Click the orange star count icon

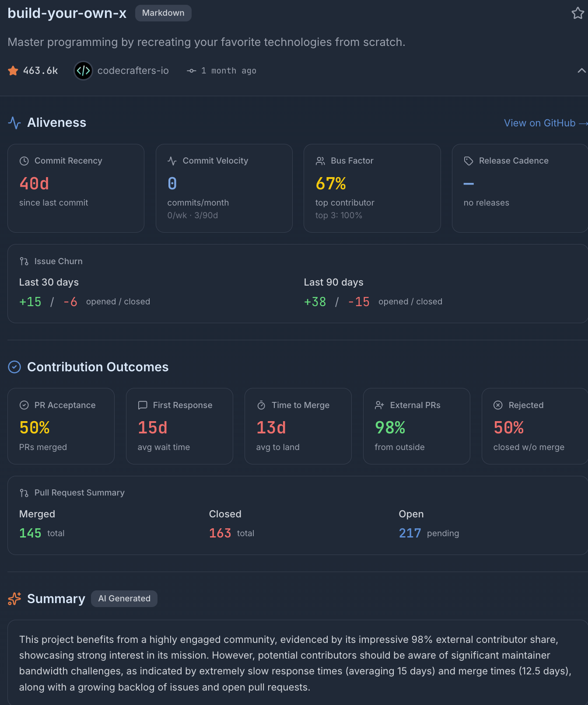pyautogui.click(x=13, y=70)
